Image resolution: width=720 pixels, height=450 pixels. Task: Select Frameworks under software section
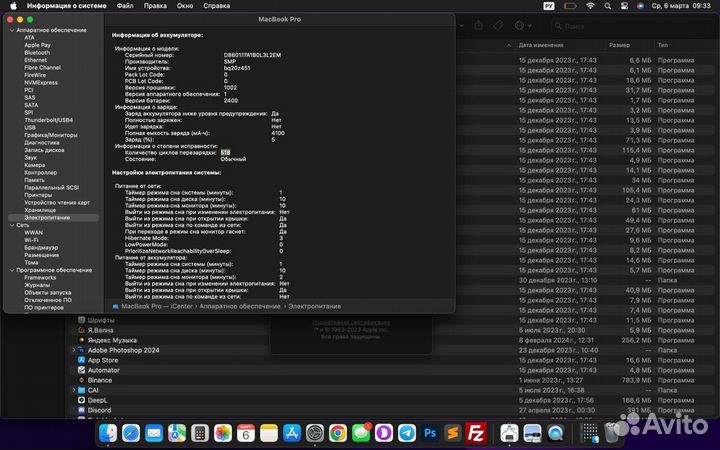pos(40,278)
